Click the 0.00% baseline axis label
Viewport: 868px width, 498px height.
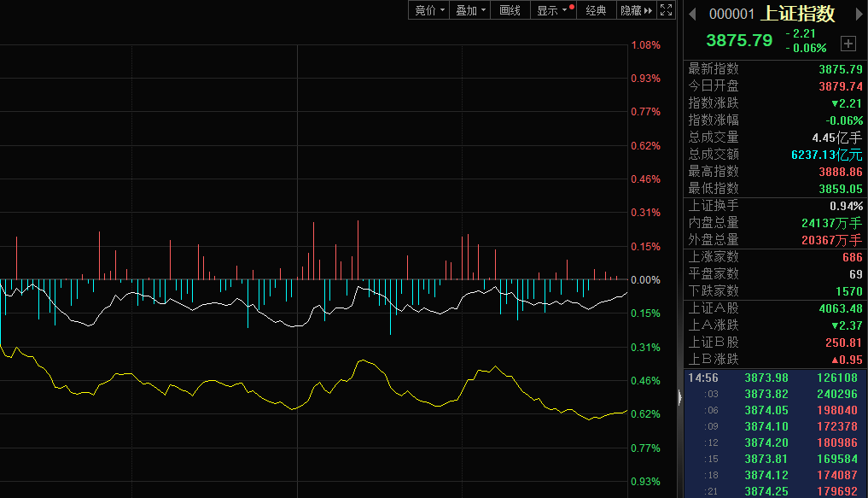click(644, 280)
